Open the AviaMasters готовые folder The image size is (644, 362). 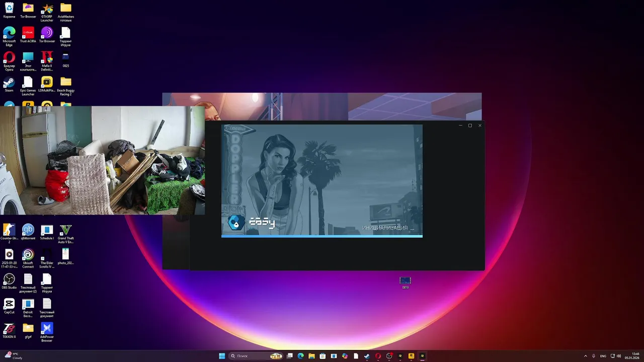(66, 12)
